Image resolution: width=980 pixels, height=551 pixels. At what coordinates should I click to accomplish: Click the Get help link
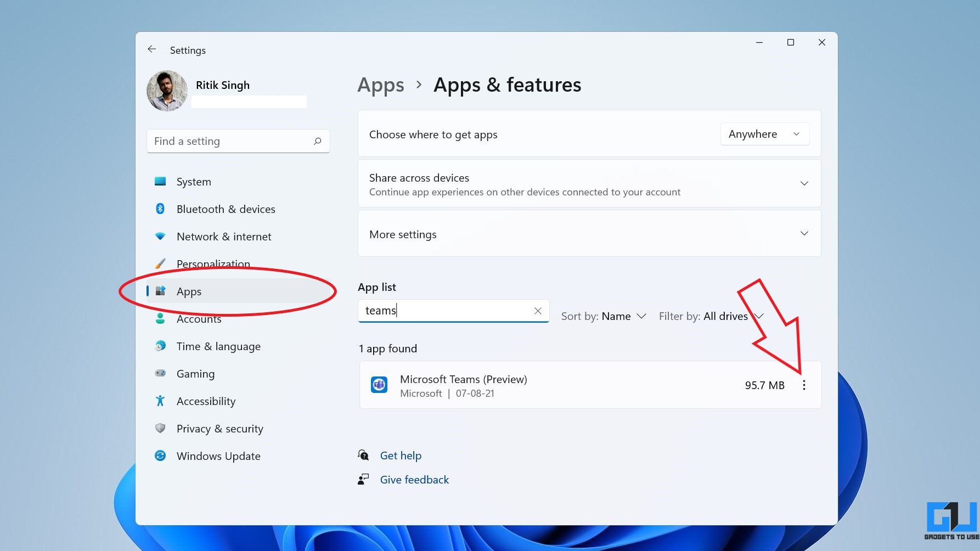(401, 456)
